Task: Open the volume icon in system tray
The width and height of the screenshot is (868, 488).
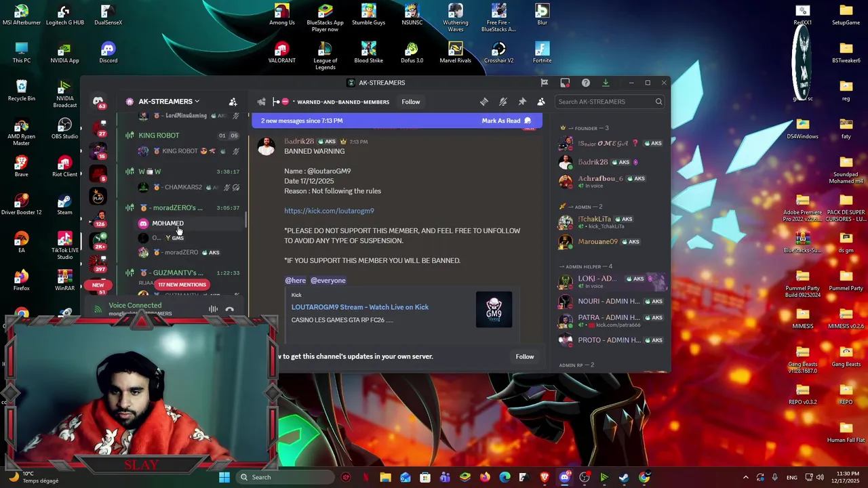Action: coord(820,477)
